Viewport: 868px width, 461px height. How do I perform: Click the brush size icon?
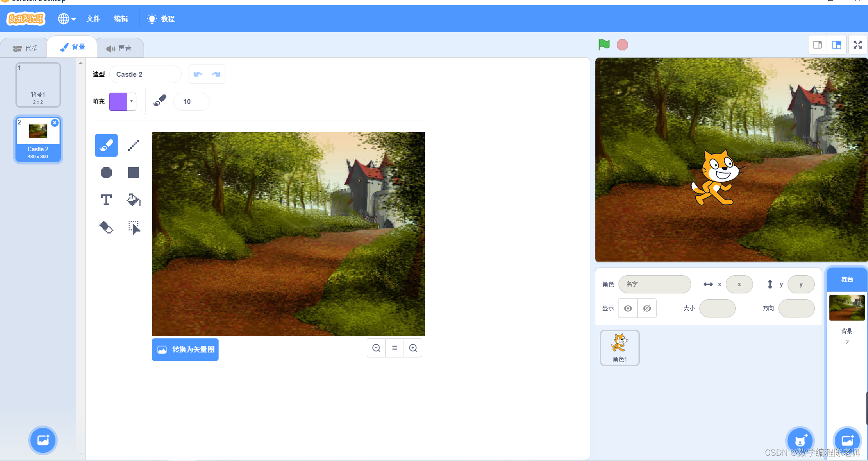(x=160, y=101)
